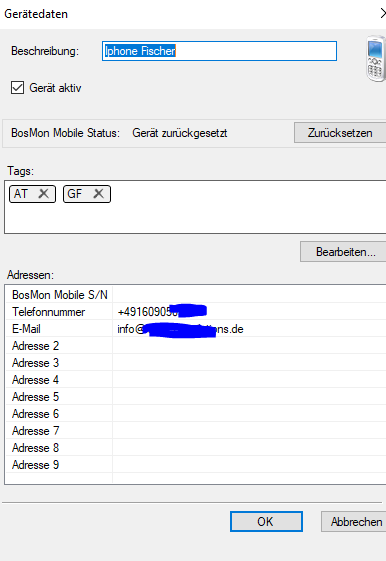This screenshot has height=561, width=386.
Task: Select the Adresse 9 value cell
Action: 249,464
